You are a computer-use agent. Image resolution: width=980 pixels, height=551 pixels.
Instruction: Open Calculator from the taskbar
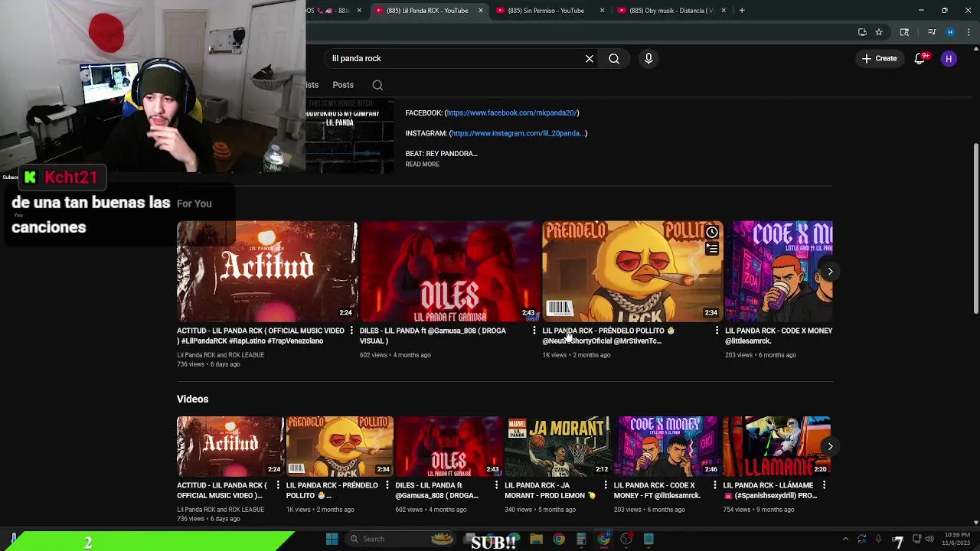click(581, 539)
